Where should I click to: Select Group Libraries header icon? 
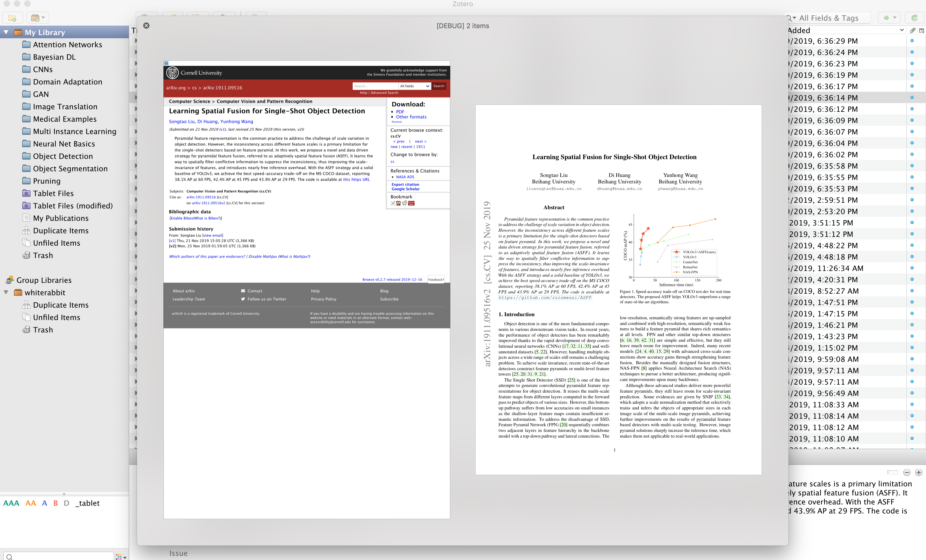10,280
